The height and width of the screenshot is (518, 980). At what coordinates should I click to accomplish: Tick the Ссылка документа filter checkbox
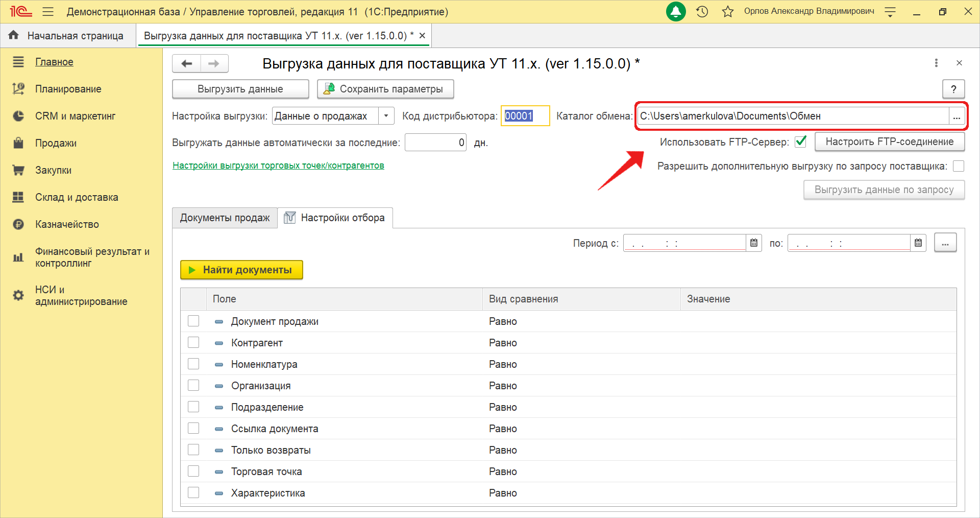[x=193, y=428]
